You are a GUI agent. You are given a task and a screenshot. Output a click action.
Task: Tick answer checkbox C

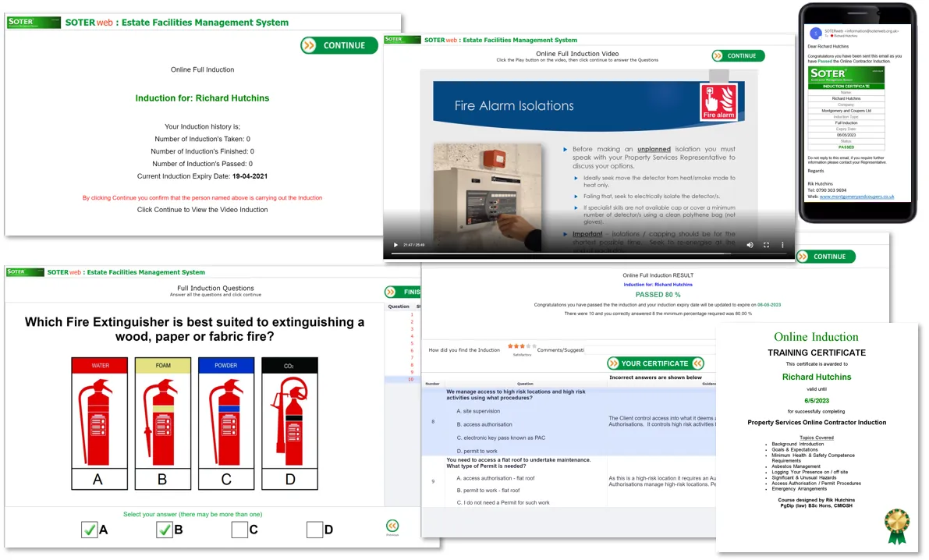239,529
